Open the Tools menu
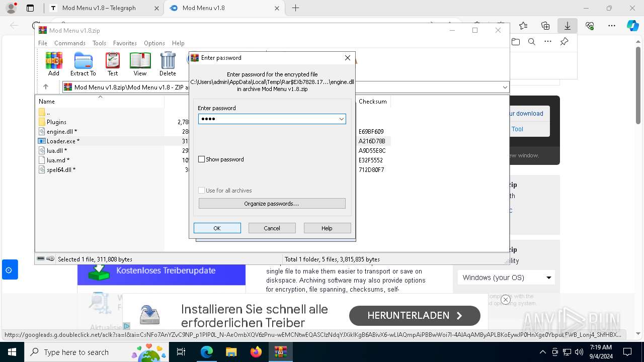644x362 pixels. coord(99,43)
